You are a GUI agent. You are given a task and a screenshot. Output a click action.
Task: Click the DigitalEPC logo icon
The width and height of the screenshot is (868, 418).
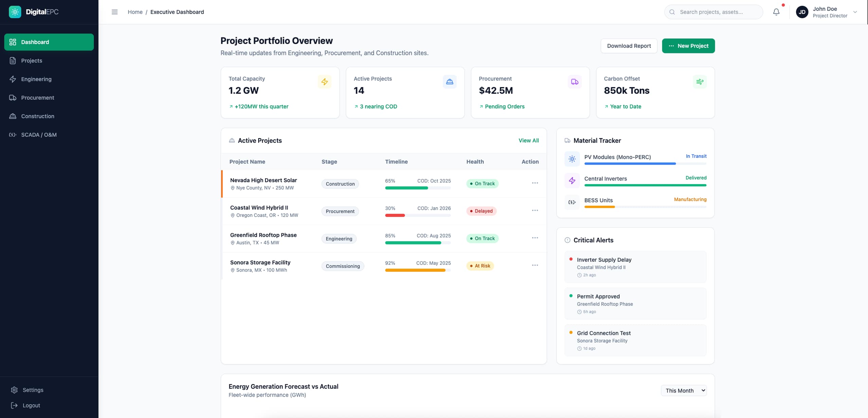15,12
